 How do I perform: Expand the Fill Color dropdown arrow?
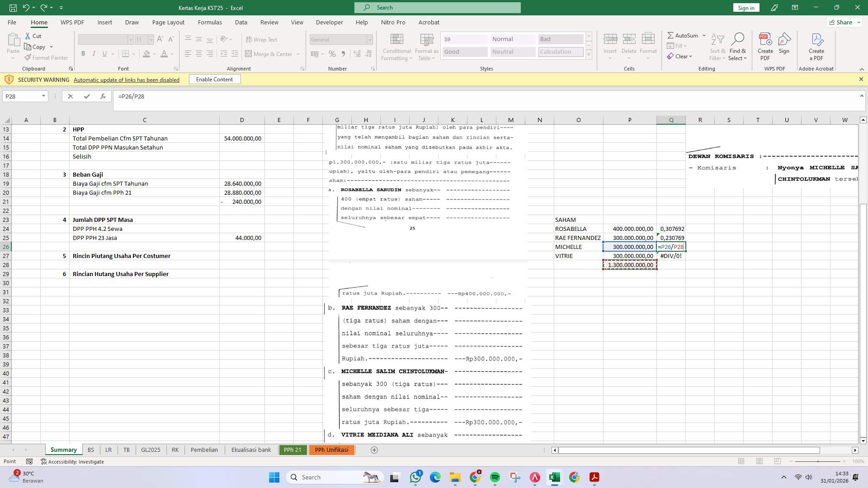point(153,54)
